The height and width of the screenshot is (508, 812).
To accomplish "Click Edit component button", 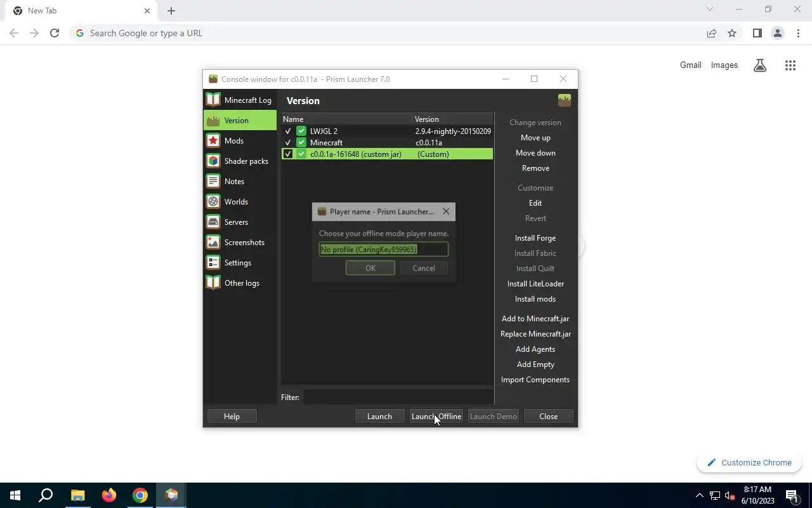I will point(535,203).
